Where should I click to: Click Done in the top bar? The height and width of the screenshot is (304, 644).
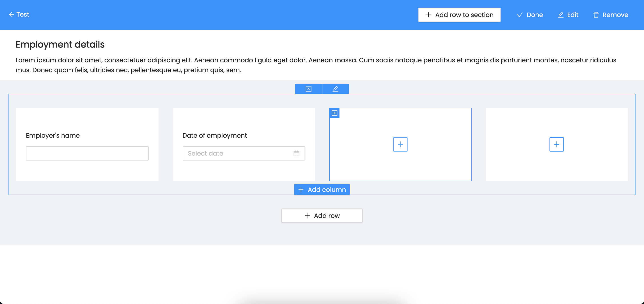(530, 15)
